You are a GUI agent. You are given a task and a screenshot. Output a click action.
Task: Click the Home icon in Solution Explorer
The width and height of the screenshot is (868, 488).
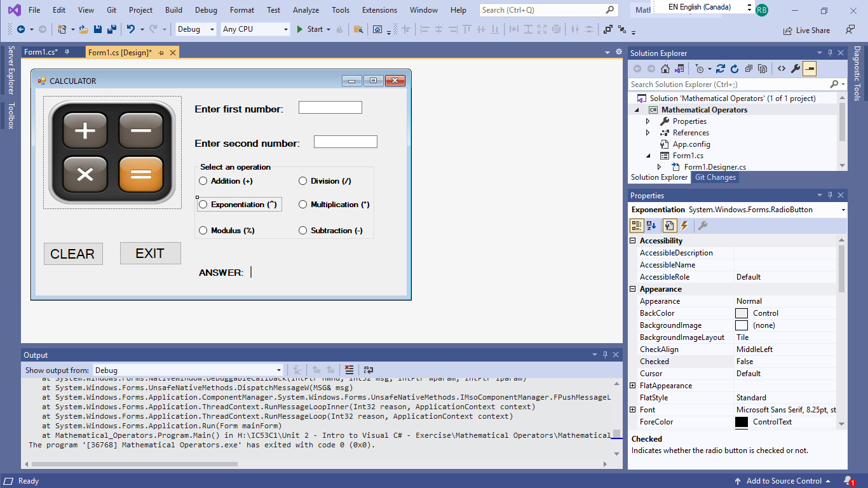[665, 69]
